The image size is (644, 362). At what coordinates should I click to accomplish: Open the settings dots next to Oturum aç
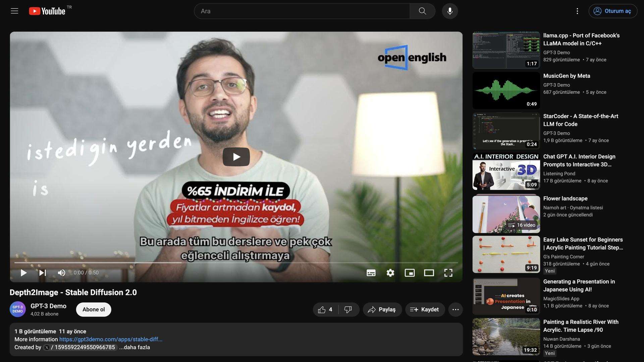[577, 11]
